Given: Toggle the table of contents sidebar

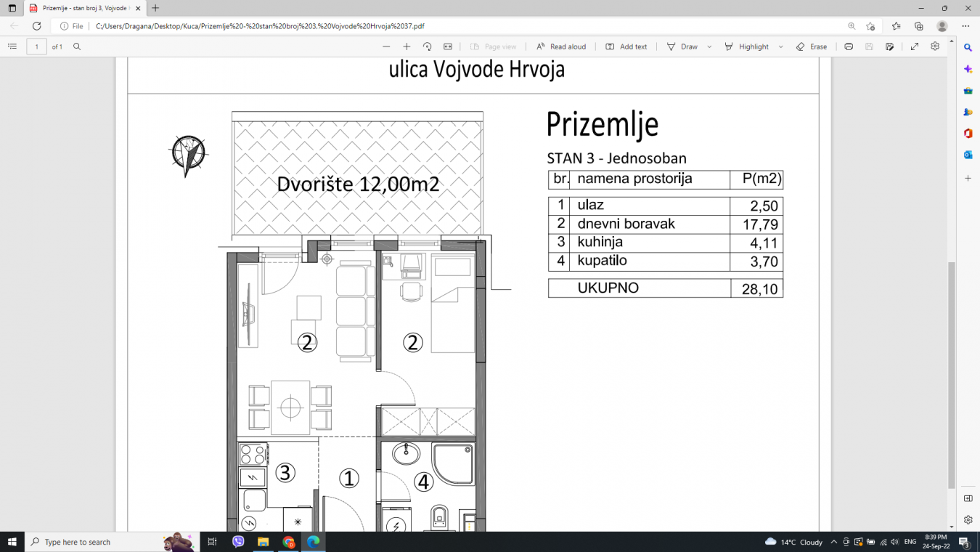Looking at the screenshot, I should 12,46.
